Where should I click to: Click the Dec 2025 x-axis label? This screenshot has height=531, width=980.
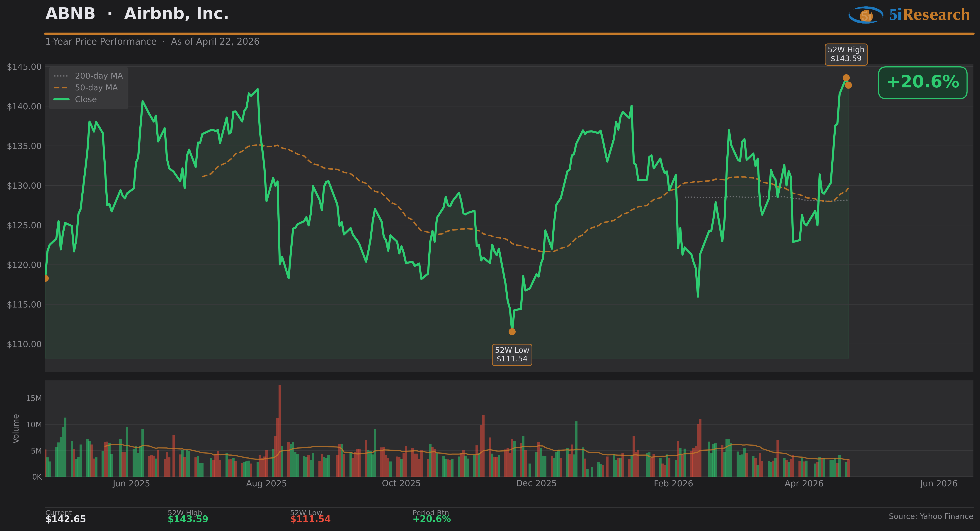(x=536, y=483)
